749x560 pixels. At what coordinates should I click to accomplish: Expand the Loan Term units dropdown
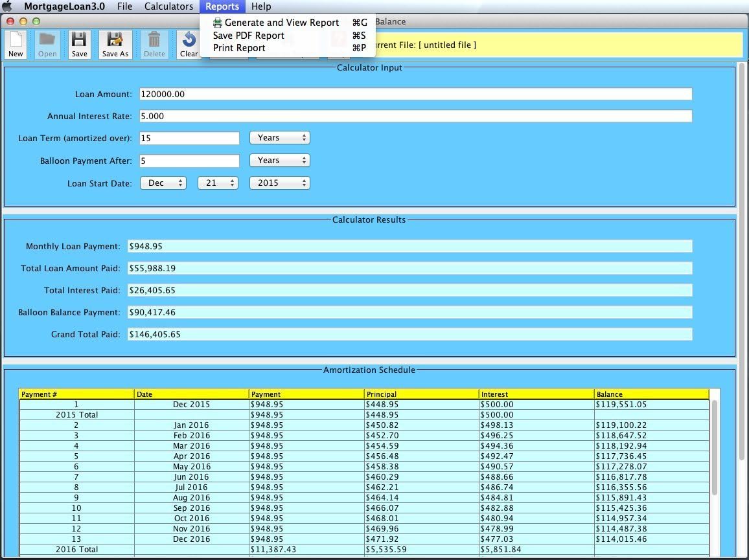(279, 138)
